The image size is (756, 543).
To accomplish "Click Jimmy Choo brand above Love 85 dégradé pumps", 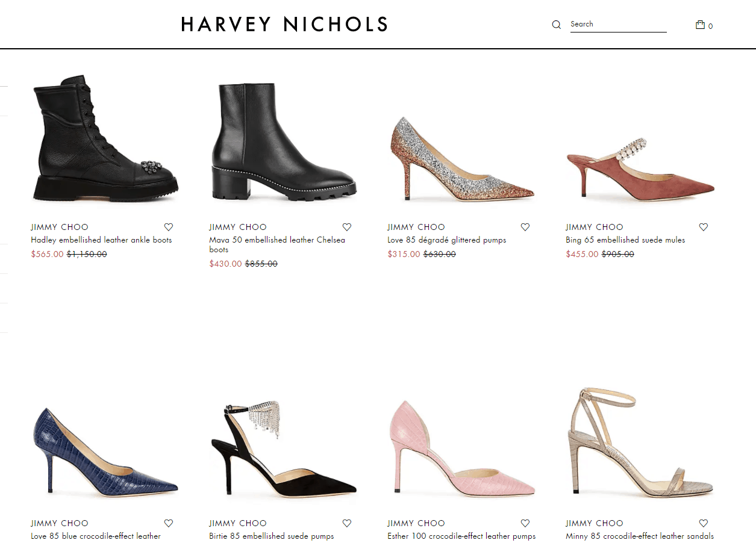I will point(416,227).
